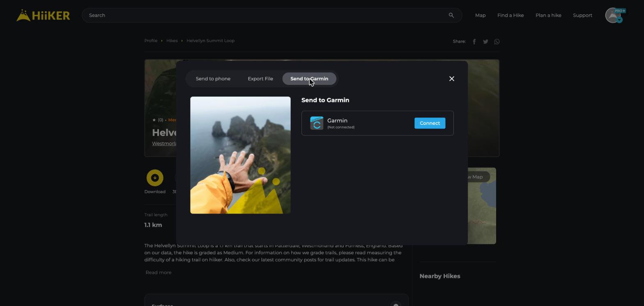Click the Garmin Connect logo icon

[317, 123]
